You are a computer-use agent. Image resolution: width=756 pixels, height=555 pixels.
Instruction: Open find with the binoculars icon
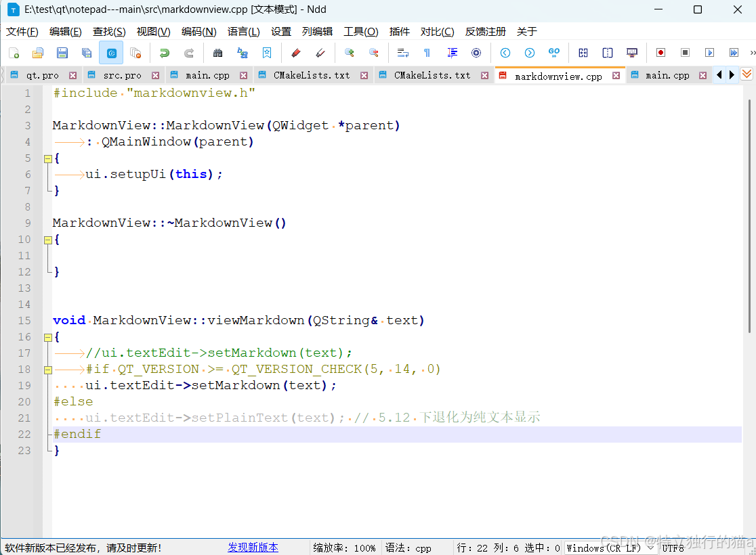(x=218, y=53)
